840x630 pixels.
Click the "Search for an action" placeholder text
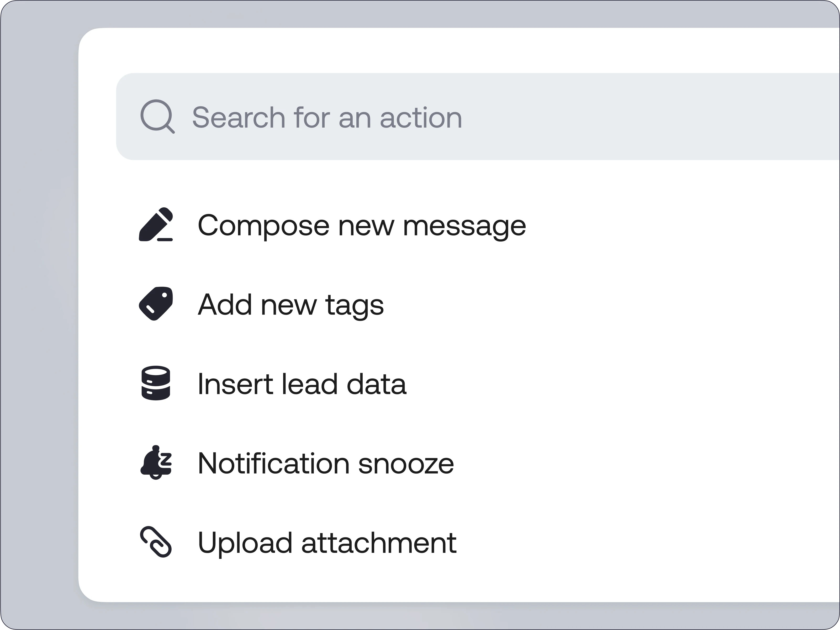pos(327,117)
